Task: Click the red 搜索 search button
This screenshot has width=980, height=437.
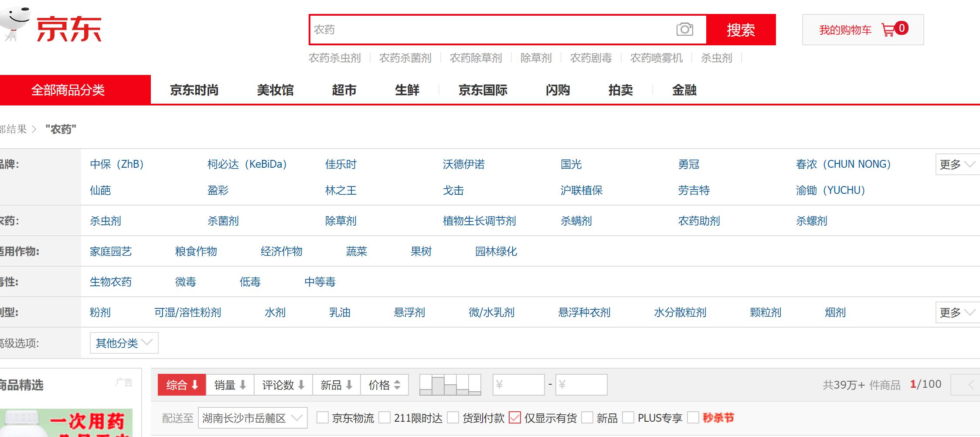Action: (x=741, y=30)
